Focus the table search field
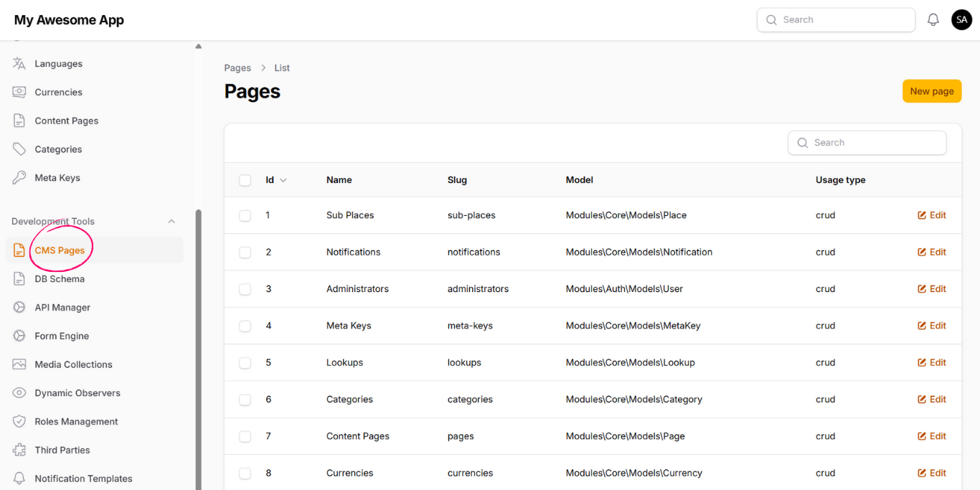The height and width of the screenshot is (490, 980). (875, 143)
